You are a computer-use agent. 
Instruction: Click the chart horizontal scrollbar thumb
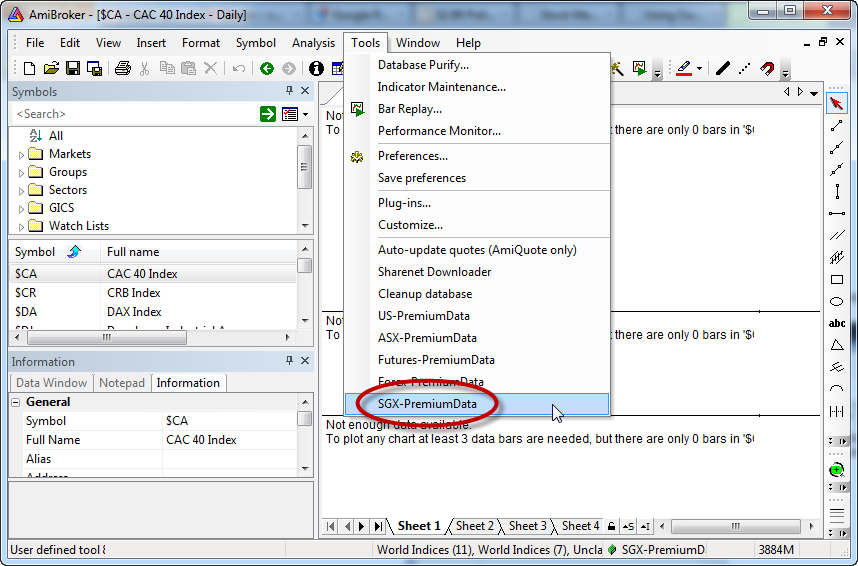click(735, 527)
